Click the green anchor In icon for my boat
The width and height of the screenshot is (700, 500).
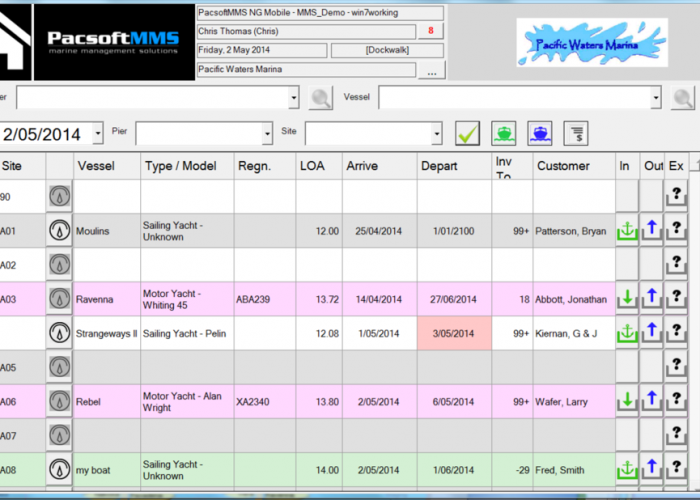point(627,470)
